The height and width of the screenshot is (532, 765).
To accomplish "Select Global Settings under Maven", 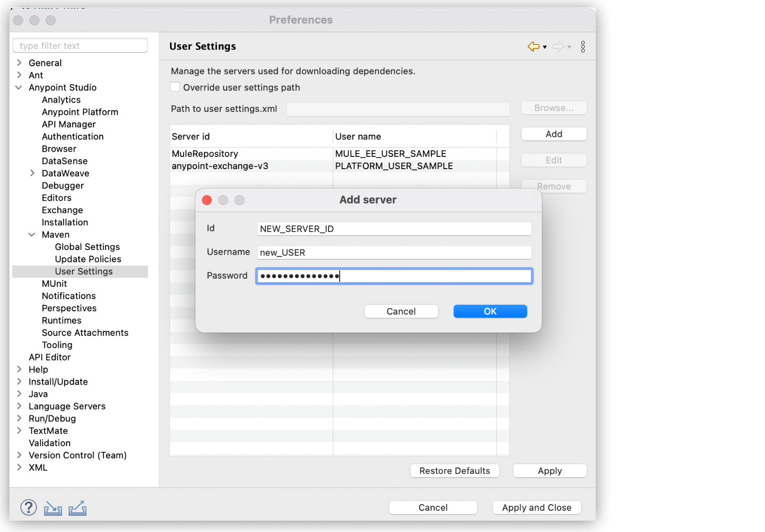I will point(87,247).
